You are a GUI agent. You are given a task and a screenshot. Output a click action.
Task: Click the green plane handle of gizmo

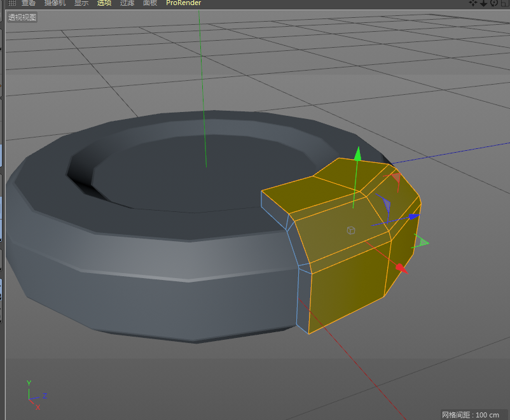pyautogui.click(x=423, y=242)
